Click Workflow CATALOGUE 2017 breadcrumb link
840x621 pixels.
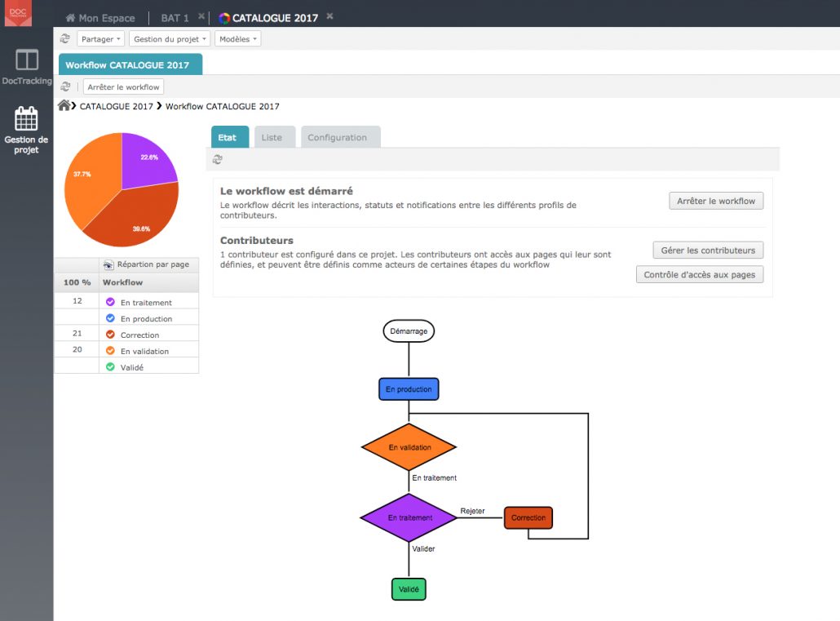coord(223,106)
